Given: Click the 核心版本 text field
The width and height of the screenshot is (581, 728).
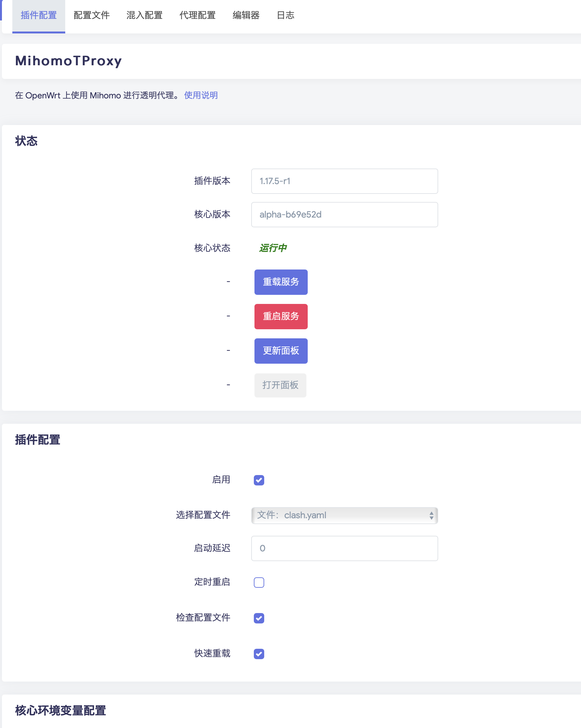Looking at the screenshot, I should point(344,215).
